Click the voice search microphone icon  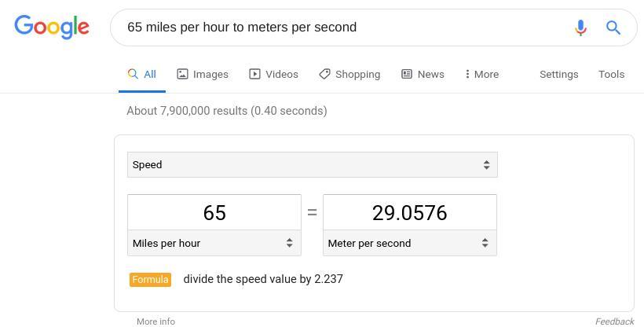580,28
